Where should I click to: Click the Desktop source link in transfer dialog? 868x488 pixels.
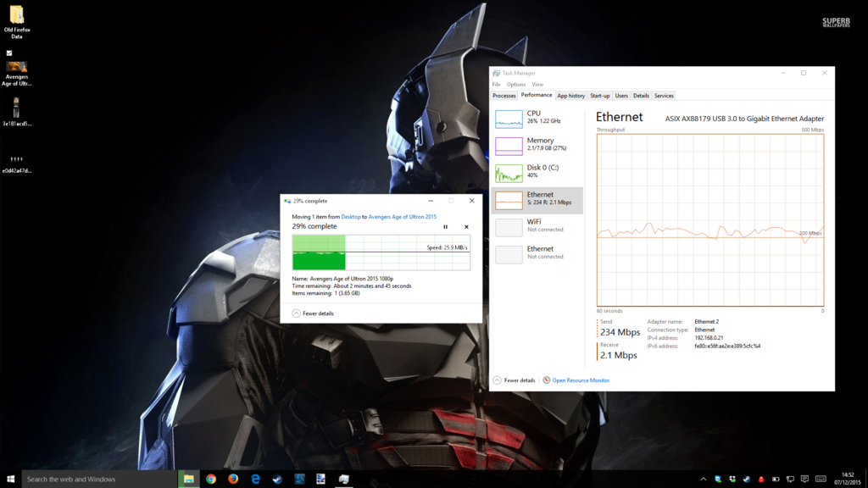click(351, 217)
